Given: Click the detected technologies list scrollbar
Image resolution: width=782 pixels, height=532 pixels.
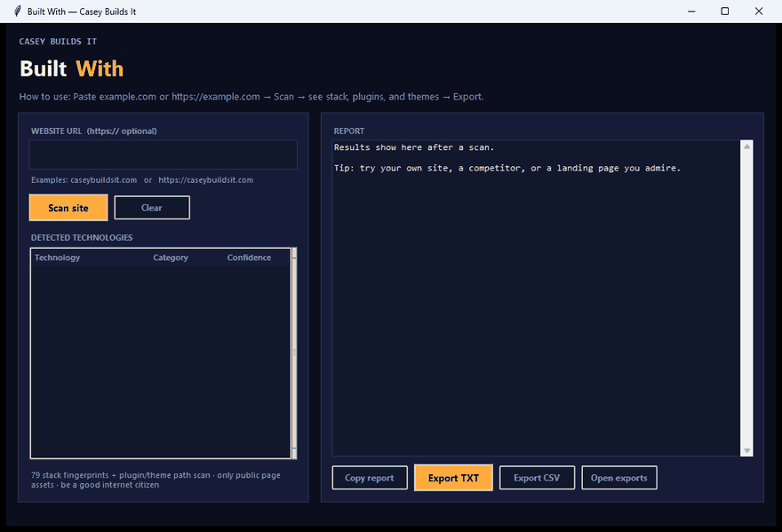Looking at the screenshot, I should [x=294, y=353].
